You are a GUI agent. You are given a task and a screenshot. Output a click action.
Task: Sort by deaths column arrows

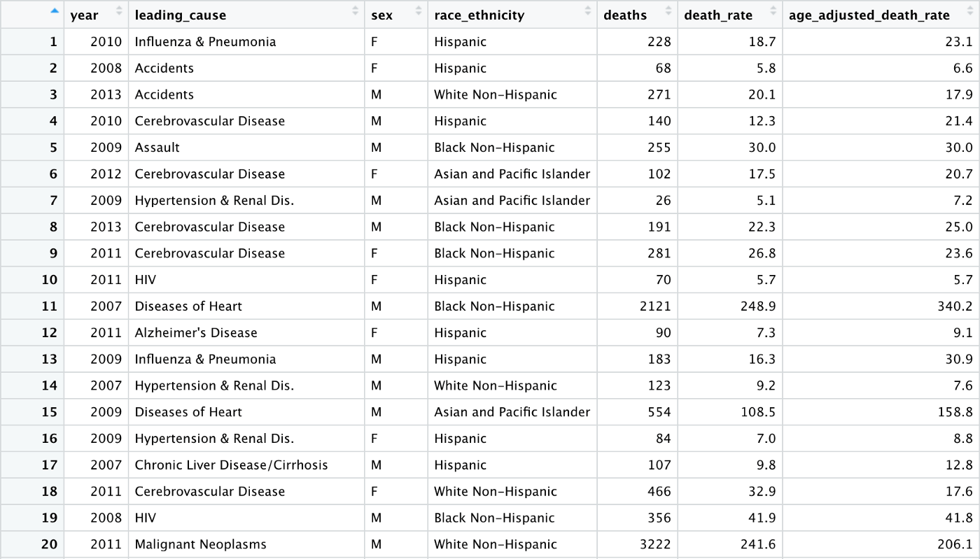tap(668, 11)
